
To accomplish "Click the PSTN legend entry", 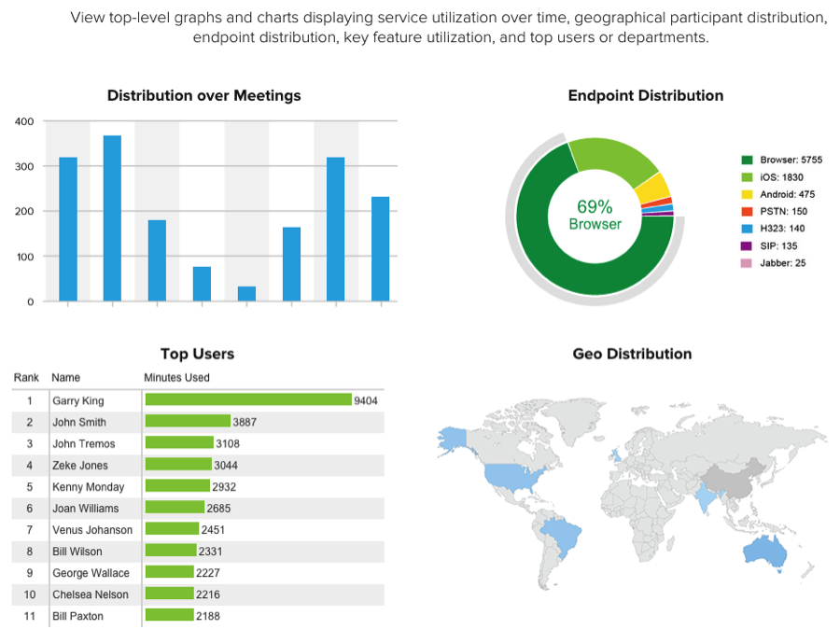I will tap(782, 212).
